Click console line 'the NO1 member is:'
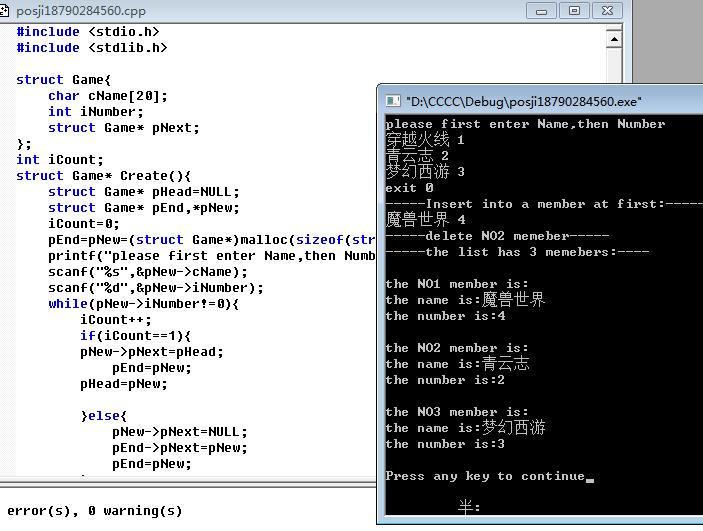The width and height of the screenshot is (703, 531). pos(457,284)
